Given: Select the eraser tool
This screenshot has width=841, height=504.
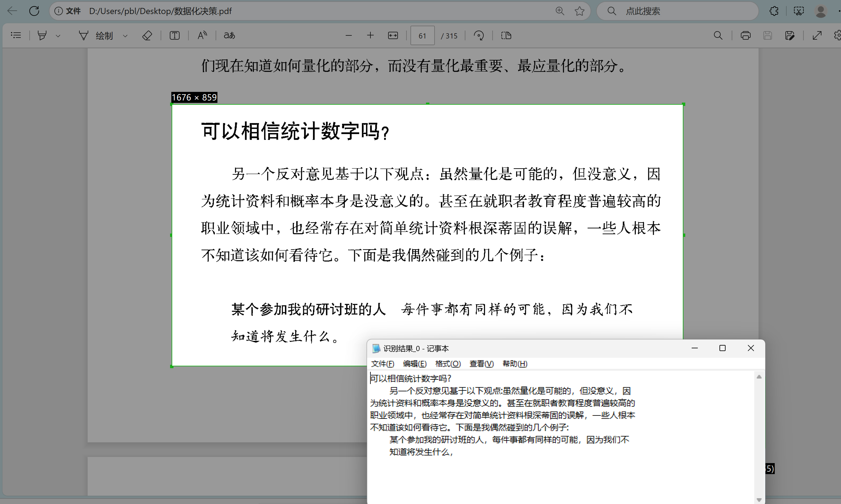Looking at the screenshot, I should [x=147, y=35].
